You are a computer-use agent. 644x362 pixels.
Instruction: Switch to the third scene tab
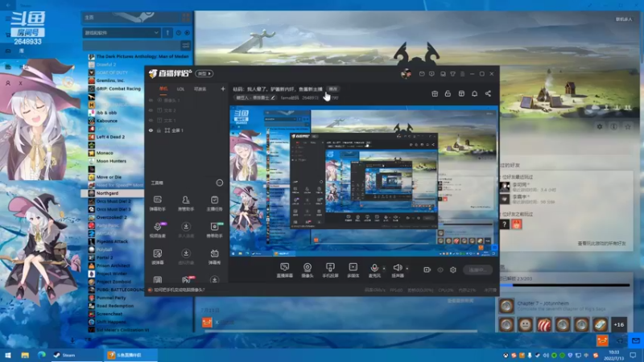pos(200,88)
